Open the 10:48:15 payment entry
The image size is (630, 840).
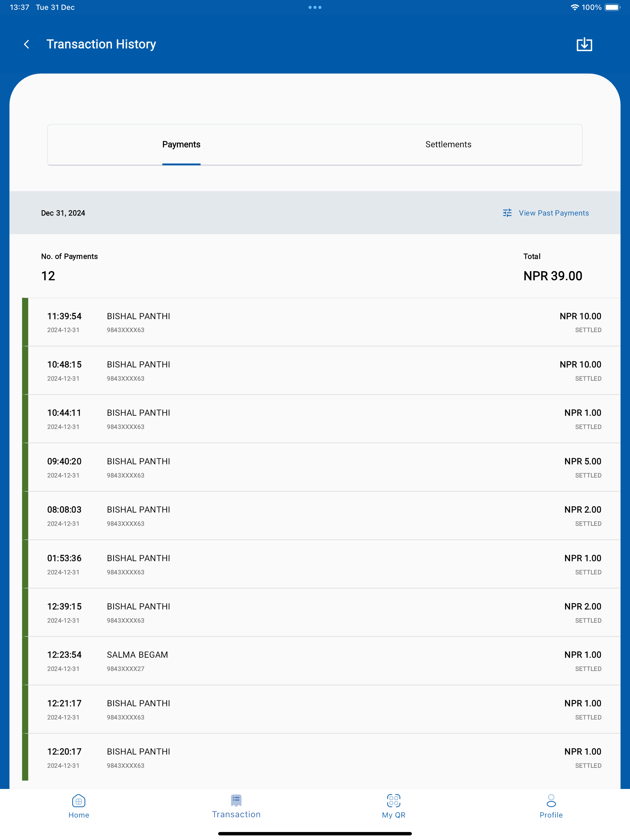321,370
